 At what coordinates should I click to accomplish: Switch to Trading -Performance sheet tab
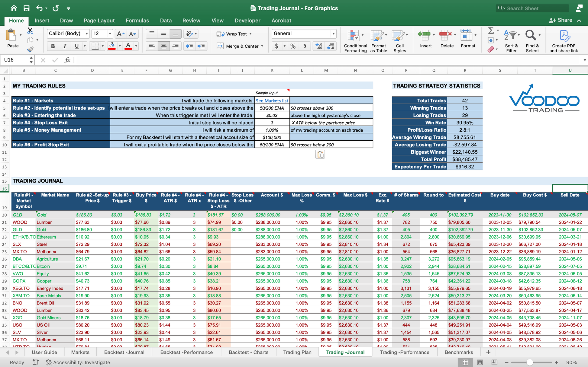point(404,352)
